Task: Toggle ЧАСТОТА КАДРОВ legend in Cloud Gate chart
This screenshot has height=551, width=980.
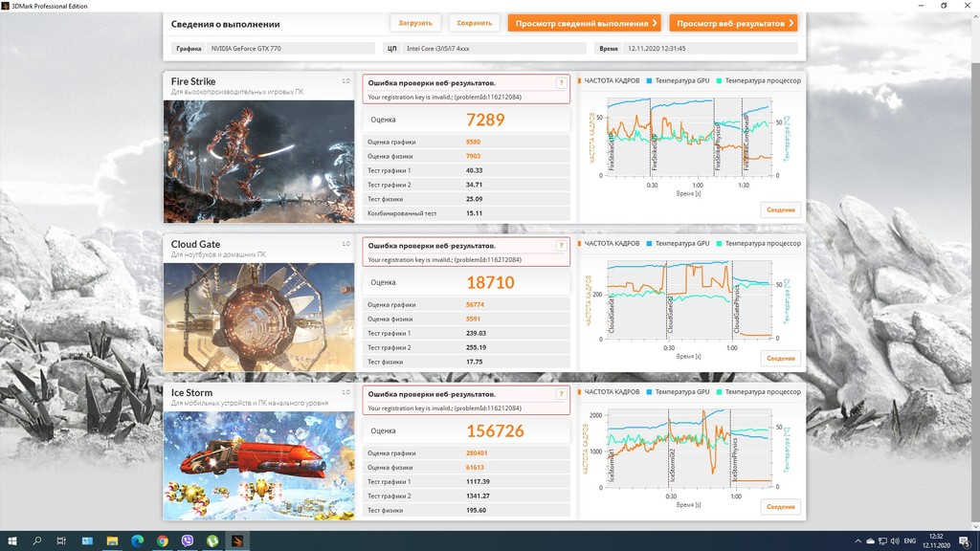Action: 609,244
